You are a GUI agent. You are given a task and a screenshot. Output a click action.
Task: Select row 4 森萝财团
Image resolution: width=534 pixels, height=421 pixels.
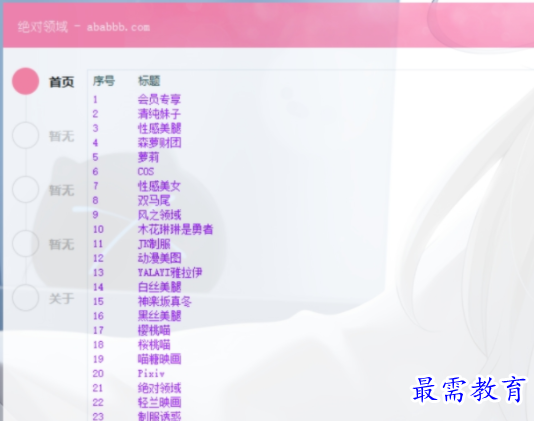click(x=159, y=143)
